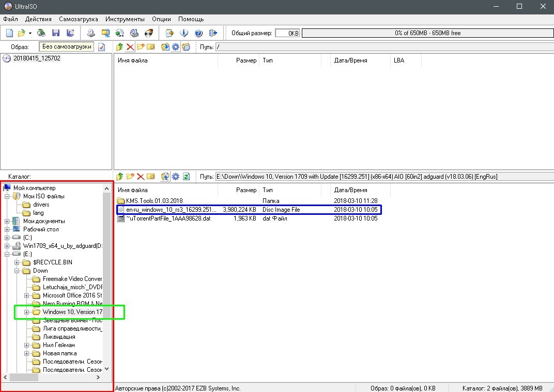This screenshot has height=392, width=554.
Task: Click the extract icon in the image toolbar
Action: (165, 47)
